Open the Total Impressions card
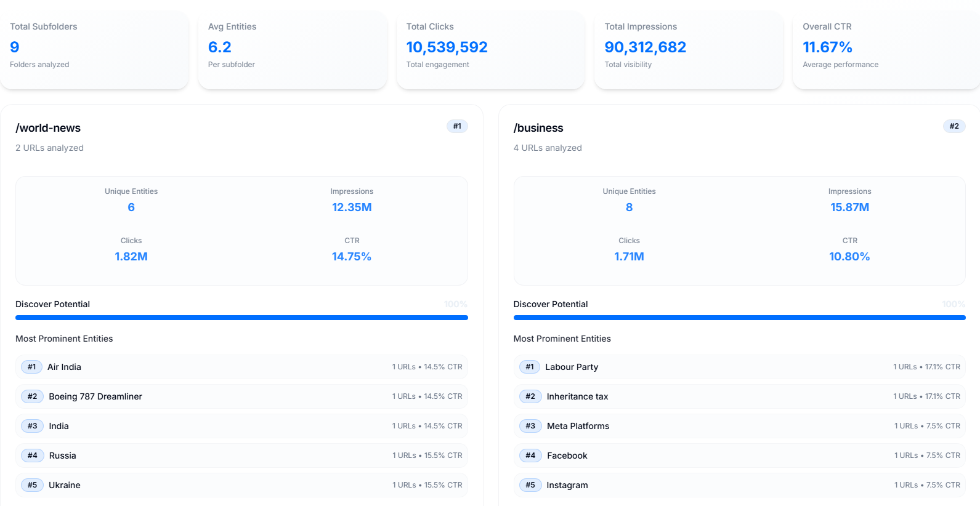The height and width of the screenshot is (506, 980). [688, 49]
